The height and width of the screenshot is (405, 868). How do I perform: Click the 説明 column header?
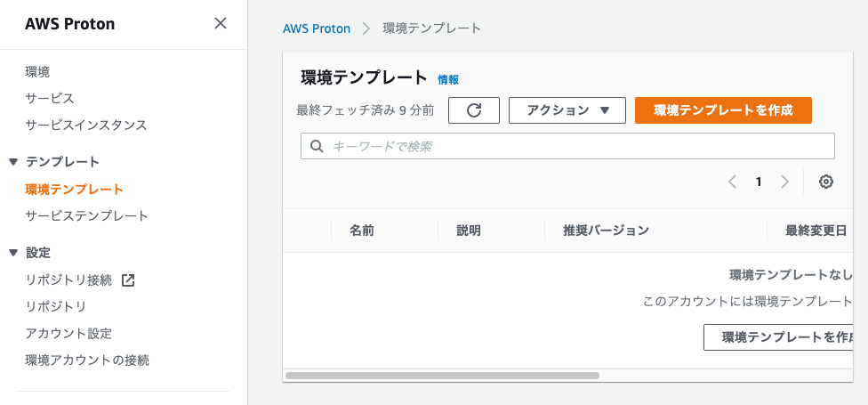(469, 231)
